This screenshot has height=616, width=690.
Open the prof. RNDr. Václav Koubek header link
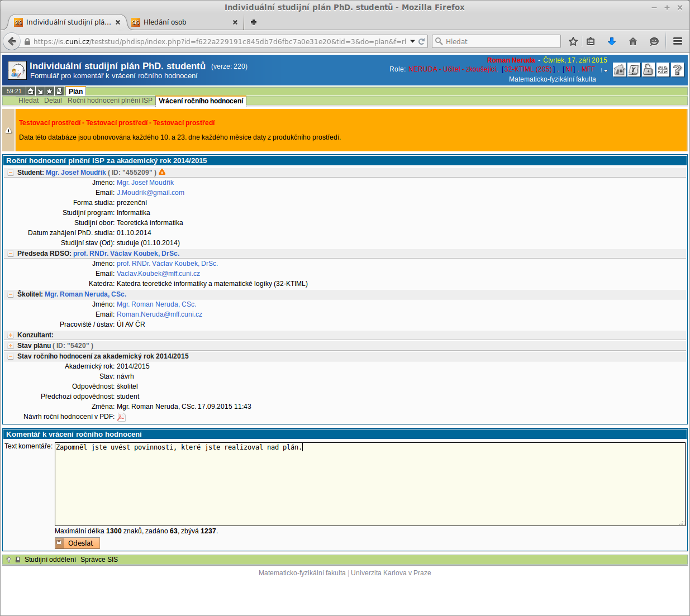click(x=126, y=254)
